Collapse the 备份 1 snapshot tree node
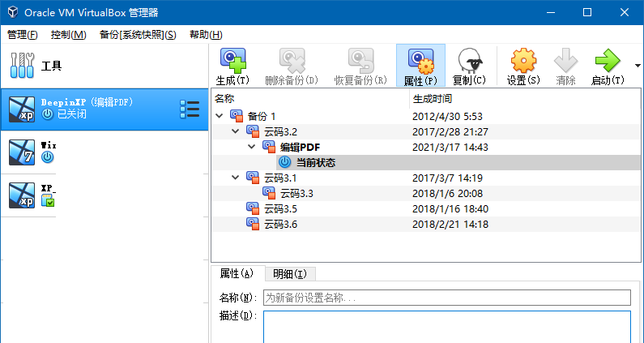The width and height of the screenshot is (644, 343). [x=220, y=116]
